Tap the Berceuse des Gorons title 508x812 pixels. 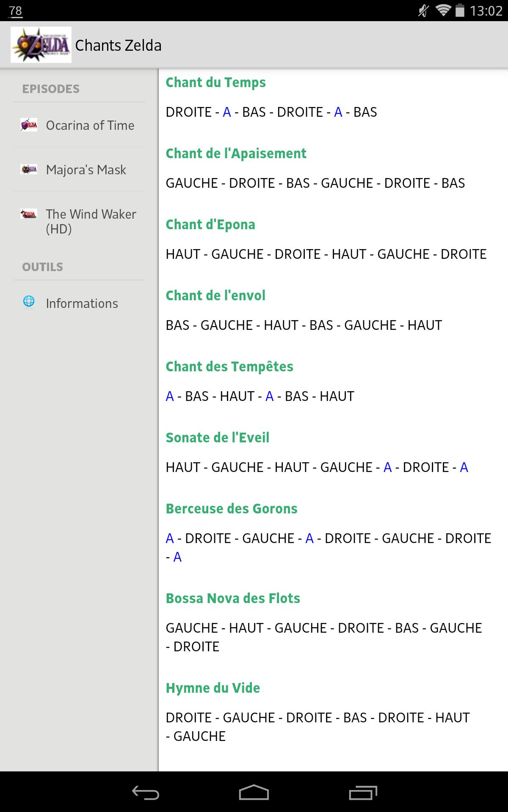232,509
